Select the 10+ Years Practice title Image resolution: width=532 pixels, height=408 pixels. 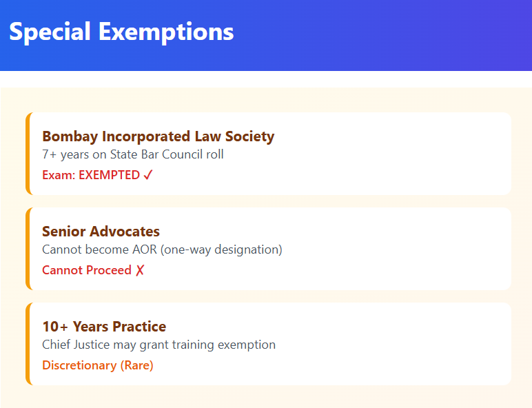[x=104, y=327]
